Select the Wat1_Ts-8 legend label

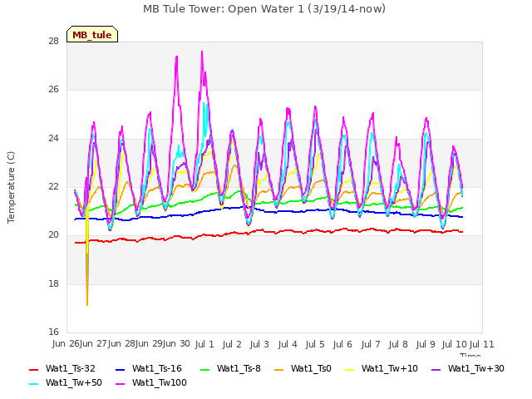click(239, 369)
